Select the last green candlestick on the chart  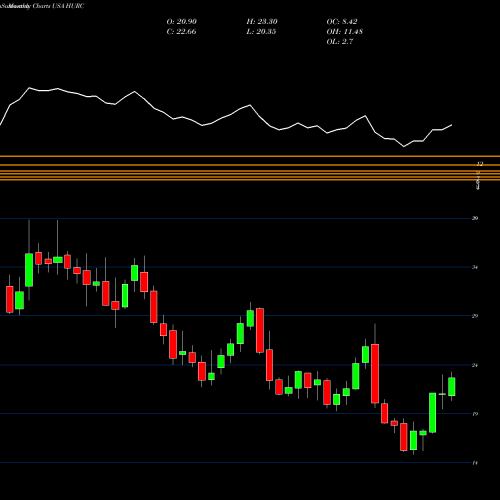point(452,387)
